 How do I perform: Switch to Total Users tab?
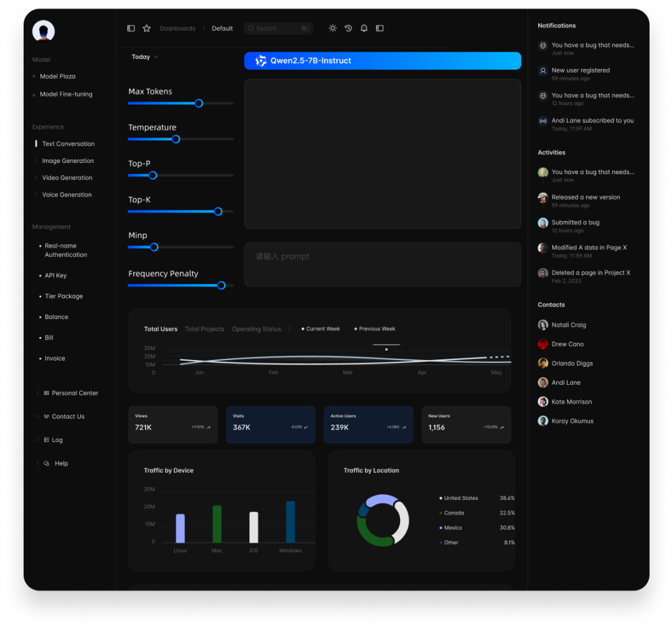[x=161, y=329]
